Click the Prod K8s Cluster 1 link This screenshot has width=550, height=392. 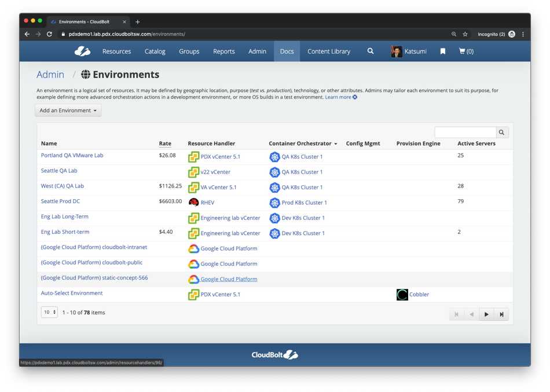coord(304,203)
